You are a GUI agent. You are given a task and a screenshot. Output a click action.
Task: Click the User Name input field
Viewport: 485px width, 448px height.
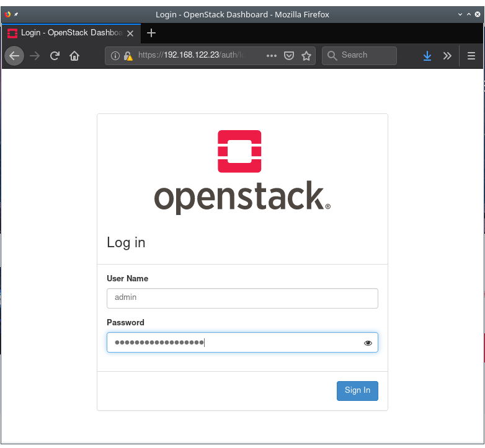click(x=242, y=298)
